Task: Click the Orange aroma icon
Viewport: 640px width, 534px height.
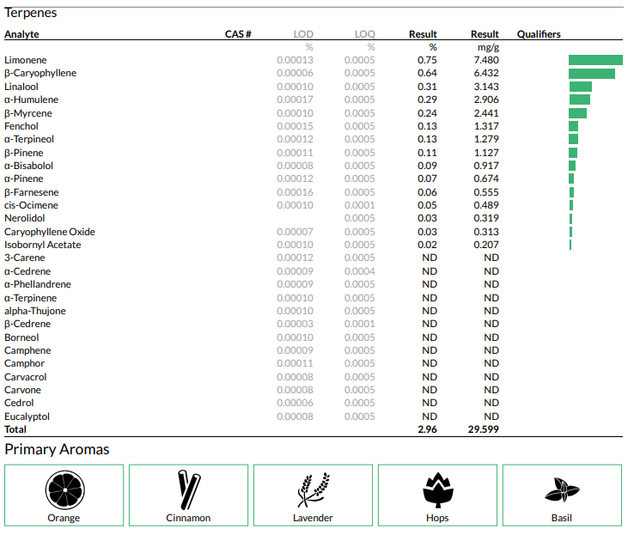Action: click(x=65, y=490)
